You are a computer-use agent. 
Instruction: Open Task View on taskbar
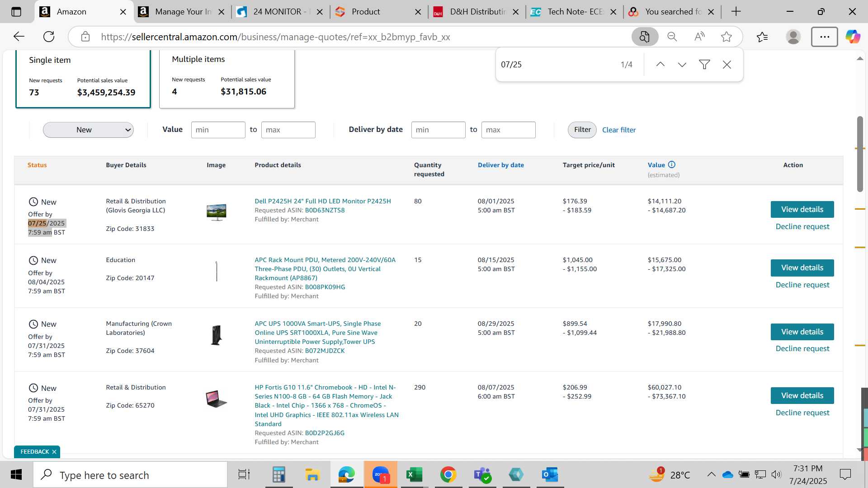click(x=244, y=474)
